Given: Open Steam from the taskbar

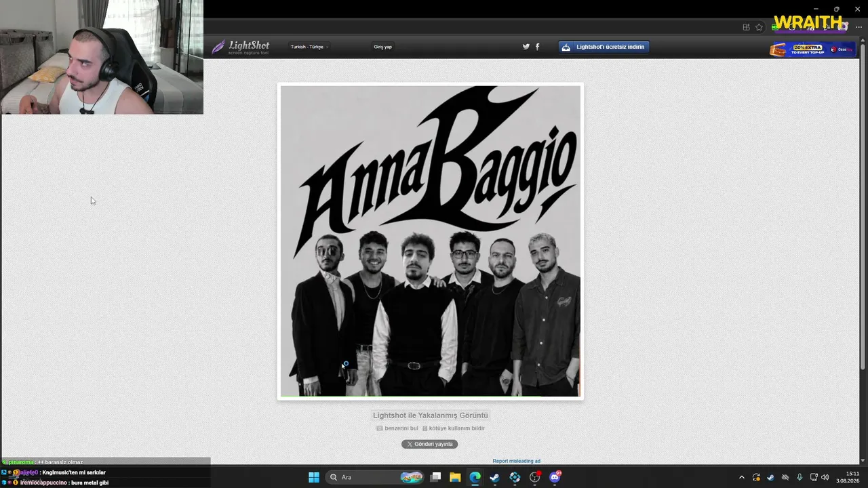Looking at the screenshot, I should point(494,477).
